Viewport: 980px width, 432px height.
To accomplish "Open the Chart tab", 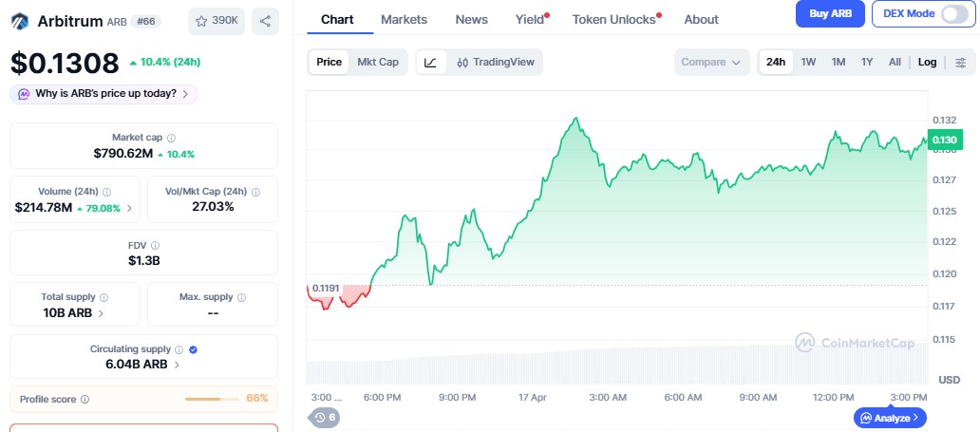I will point(336,19).
